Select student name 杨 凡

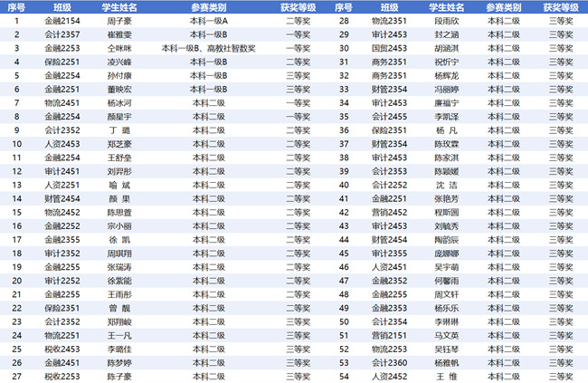point(447,129)
